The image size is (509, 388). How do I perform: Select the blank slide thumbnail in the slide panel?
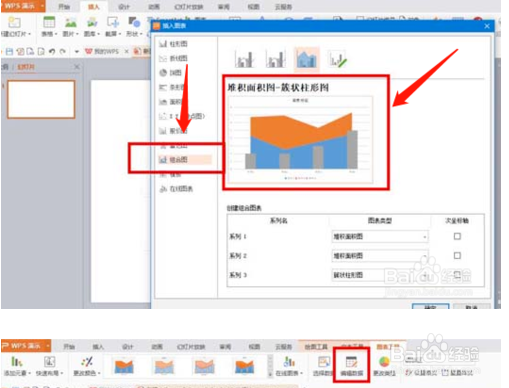[41, 99]
